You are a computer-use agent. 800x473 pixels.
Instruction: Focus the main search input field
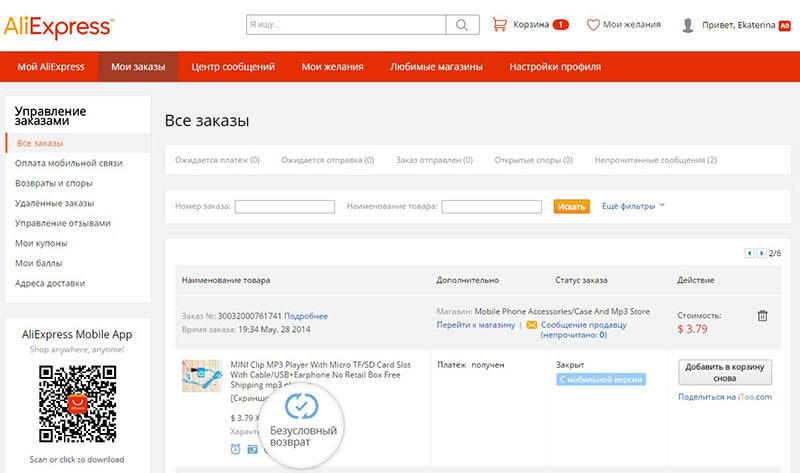(x=346, y=24)
